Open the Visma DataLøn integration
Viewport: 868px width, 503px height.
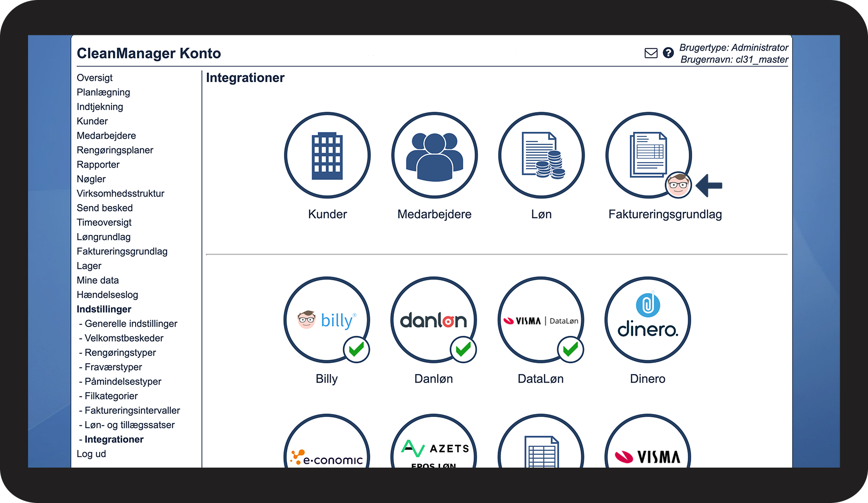(541, 320)
